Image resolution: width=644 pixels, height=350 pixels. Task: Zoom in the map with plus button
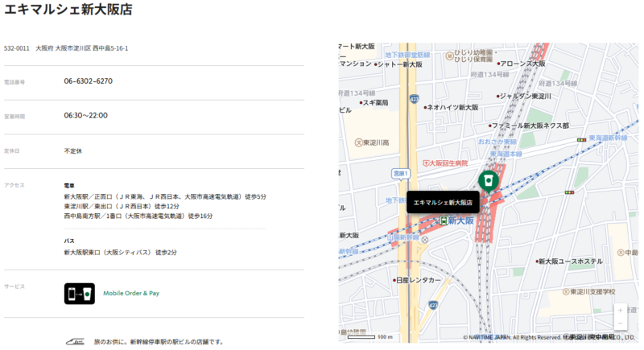620,311
